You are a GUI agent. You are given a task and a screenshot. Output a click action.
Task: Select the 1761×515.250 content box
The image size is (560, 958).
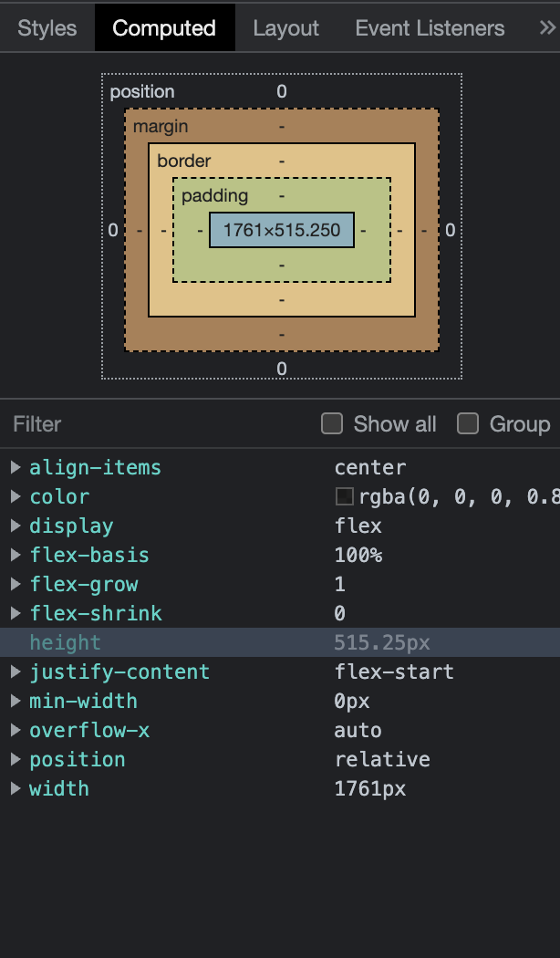pos(281,230)
